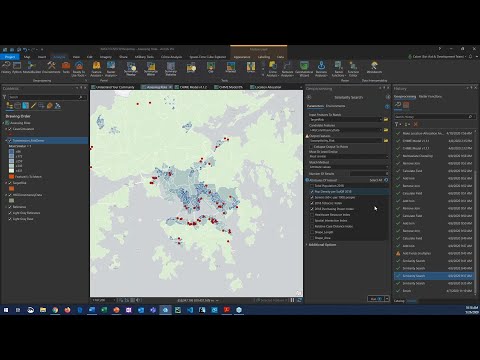
Task: Toggle Collapse Output To Points checkbox
Action: (312, 147)
